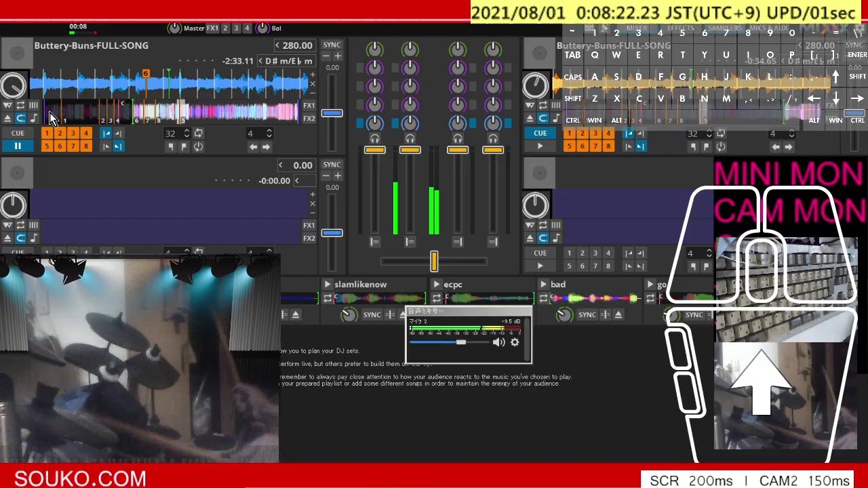Click CUE on the top-left deck
Viewport: 868px width, 488px height.
(x=18, y=133)
